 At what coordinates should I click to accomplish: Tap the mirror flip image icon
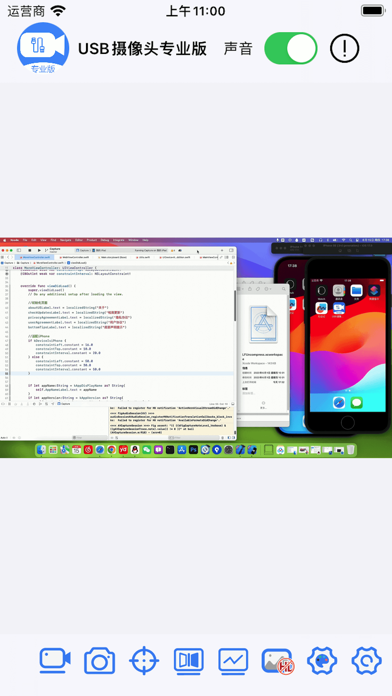click(189, 661)
